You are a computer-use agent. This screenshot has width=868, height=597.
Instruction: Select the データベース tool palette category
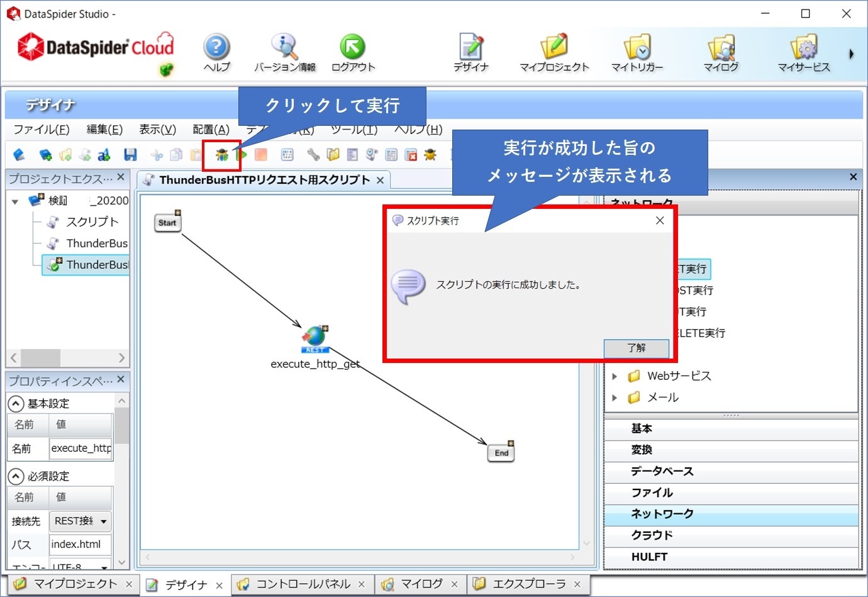click(x=732, y=471)
